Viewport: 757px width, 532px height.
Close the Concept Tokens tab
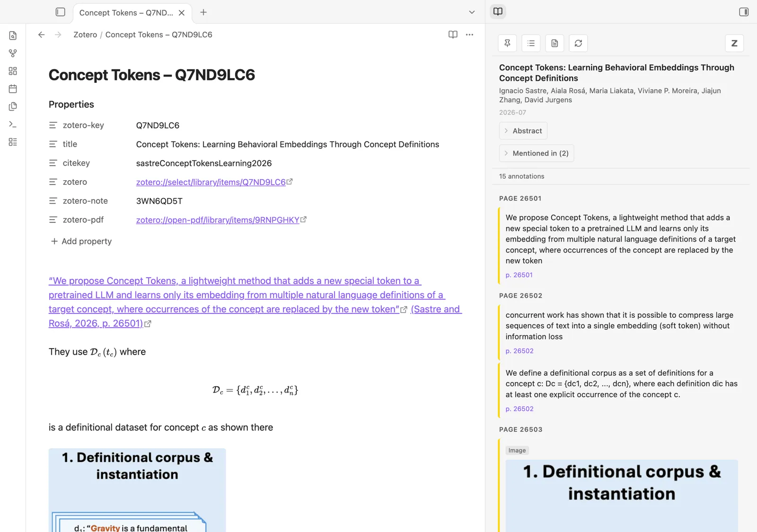[x=182, y=13]
